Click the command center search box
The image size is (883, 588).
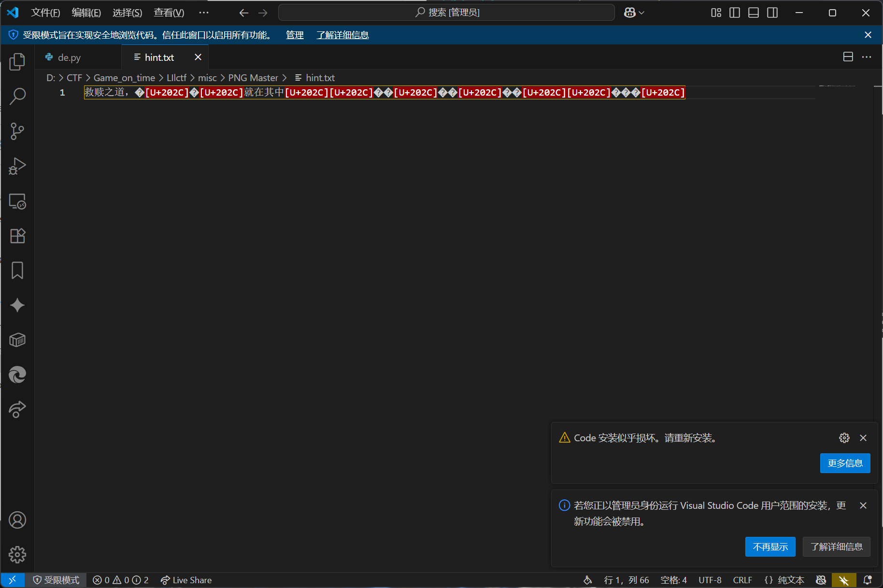(446, 13)
